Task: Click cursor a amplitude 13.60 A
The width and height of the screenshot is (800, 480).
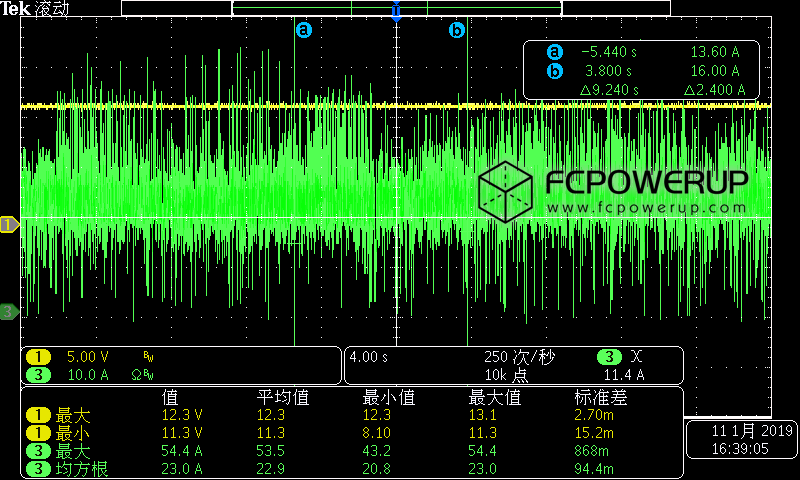Action: (715, 52)
